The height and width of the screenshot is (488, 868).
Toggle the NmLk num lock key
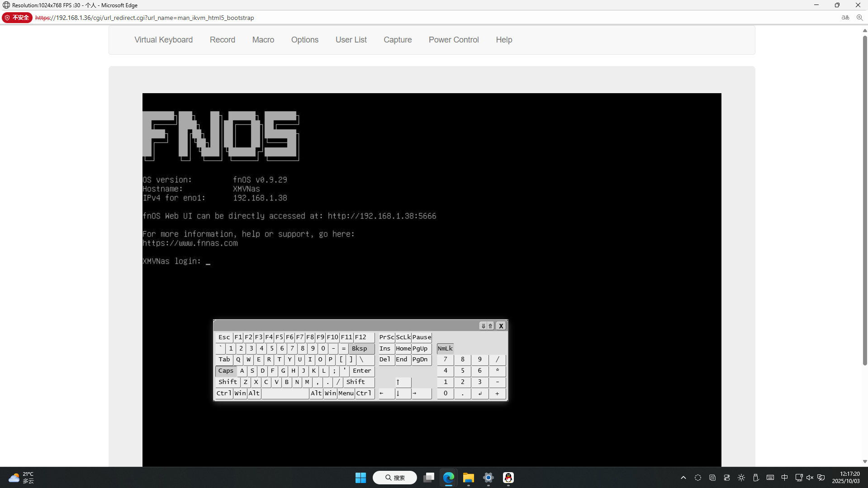[445, 349]
